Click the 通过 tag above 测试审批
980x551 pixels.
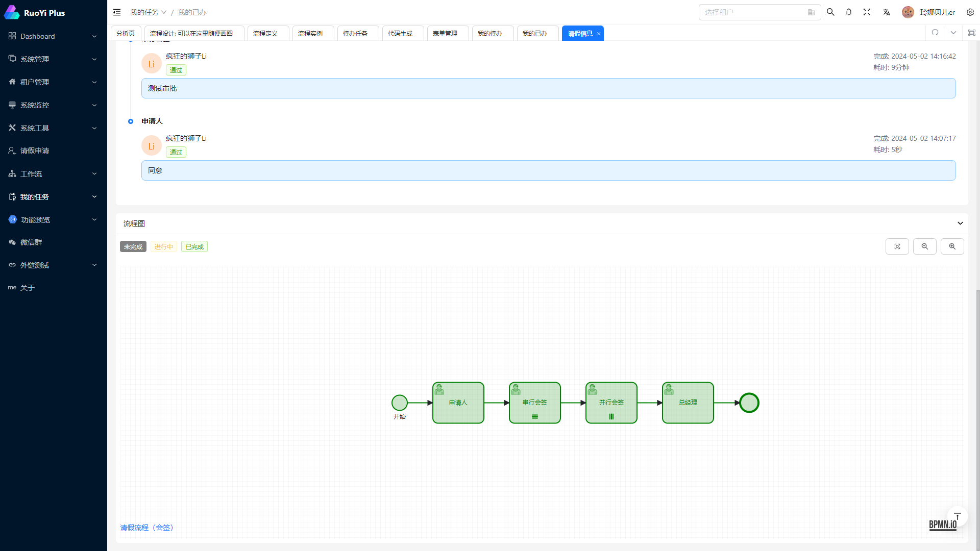click(176, 70)
